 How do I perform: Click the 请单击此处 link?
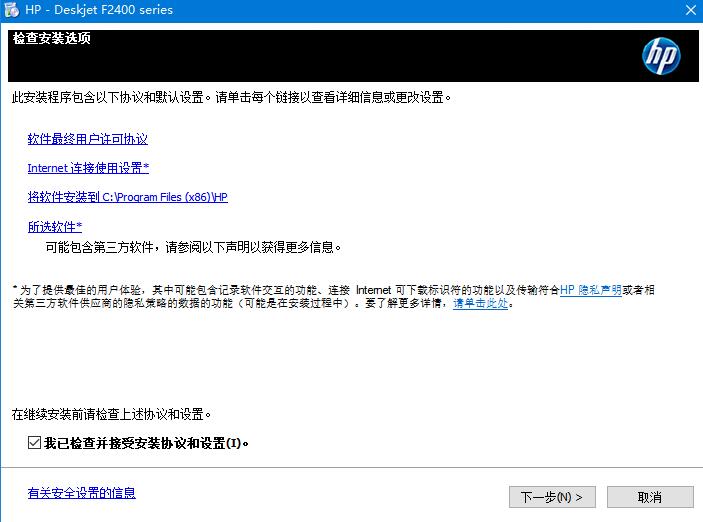[x=480, y=304]
